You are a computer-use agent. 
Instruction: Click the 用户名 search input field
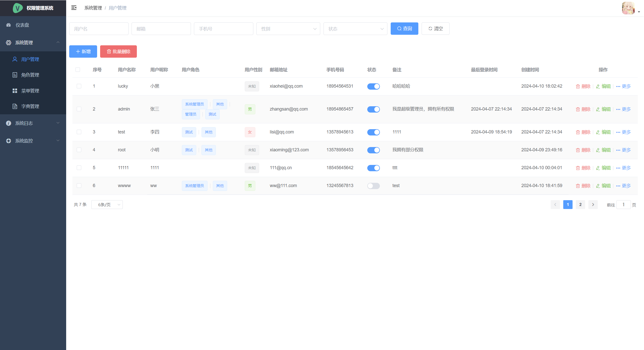99,29
